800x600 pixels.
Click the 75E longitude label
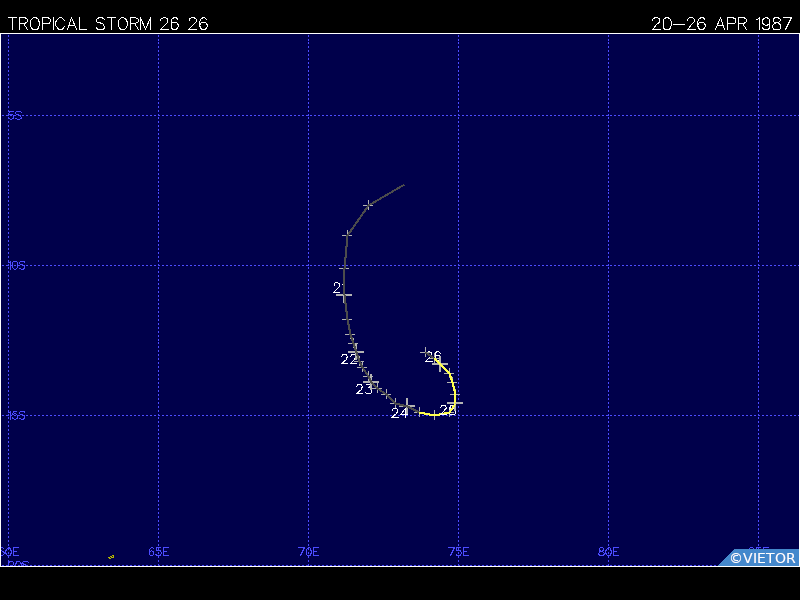458,552
